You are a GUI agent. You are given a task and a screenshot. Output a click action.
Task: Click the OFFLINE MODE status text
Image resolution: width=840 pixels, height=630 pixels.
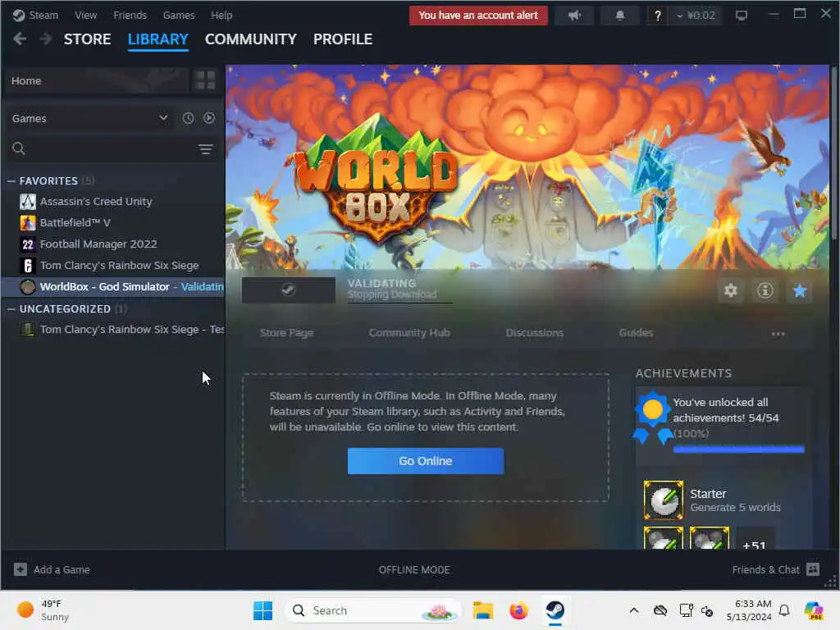pyautogui.click(x=414, y=570)
